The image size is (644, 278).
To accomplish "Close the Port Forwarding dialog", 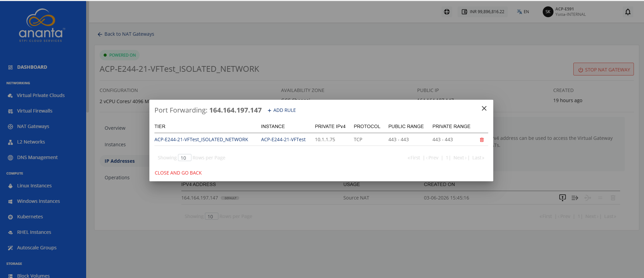I will [x=484, y=108].
